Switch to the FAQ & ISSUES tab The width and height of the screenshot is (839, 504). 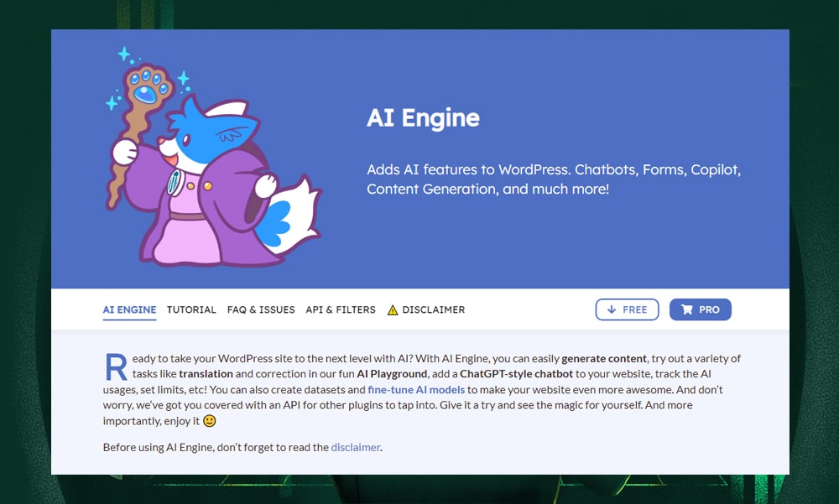pyautogui.click(x=261, y=309)
